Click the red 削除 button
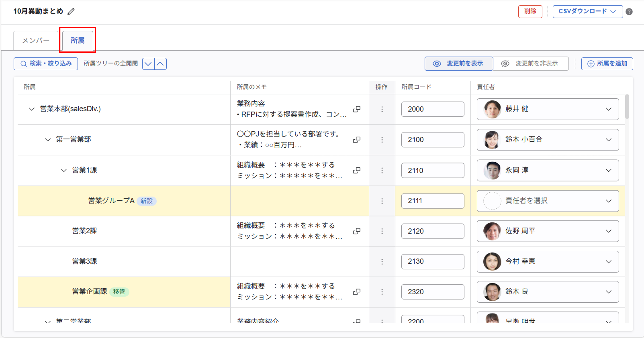Screen dimensions: 644x338 click(x=530, y=12)
